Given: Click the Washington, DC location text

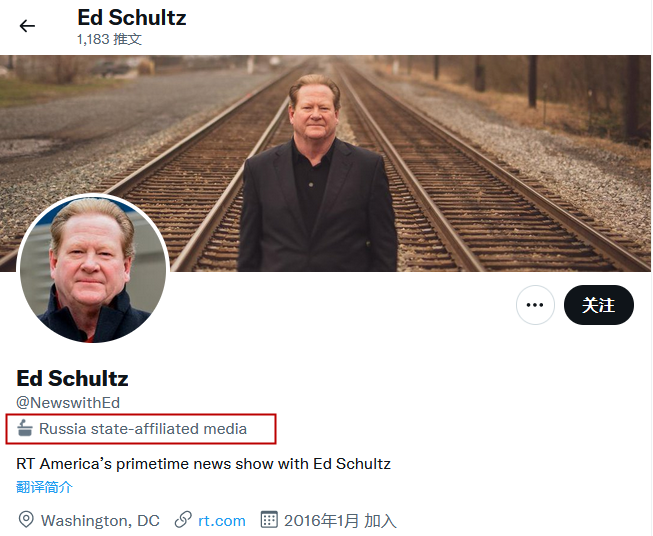Looking at the screenshot, I should tap(100, 520).
